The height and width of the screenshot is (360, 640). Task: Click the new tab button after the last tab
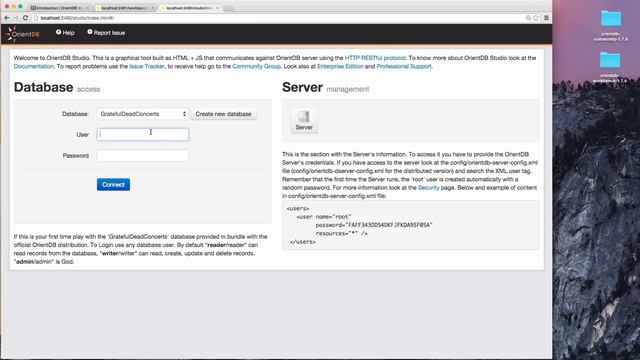(229, 8)
